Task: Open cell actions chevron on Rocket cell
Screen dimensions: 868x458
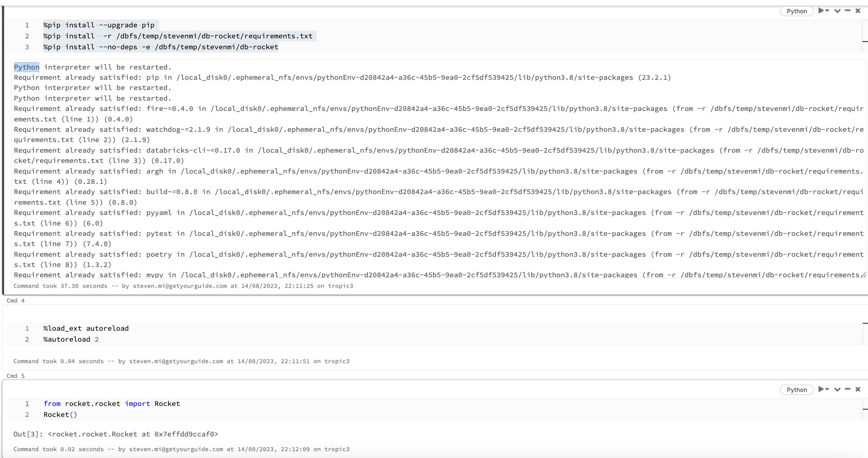Action: coord(837,390)
